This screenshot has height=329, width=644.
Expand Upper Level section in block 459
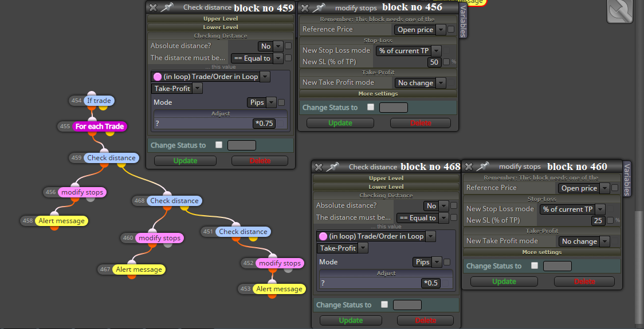tap(221, 18)
